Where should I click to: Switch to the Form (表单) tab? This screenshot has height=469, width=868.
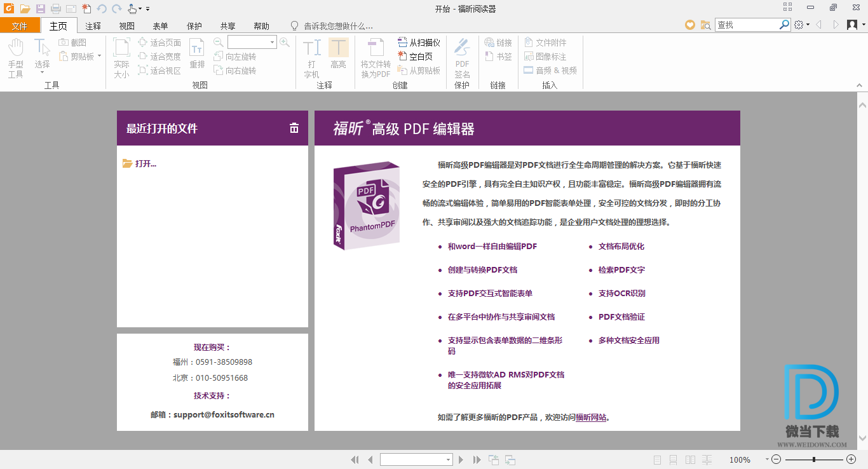click(160, 26)
